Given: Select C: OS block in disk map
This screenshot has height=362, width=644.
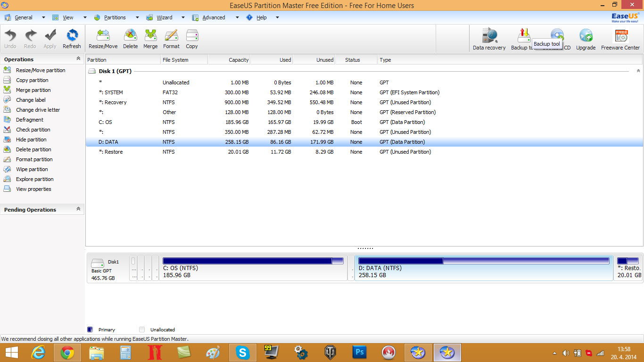Looking at the screenshot, I should click(x=253, y=268).
